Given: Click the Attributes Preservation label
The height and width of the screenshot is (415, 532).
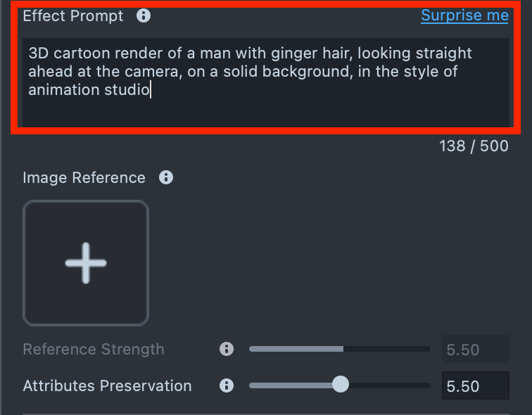Looking at the screenshot, I should 107,386.
